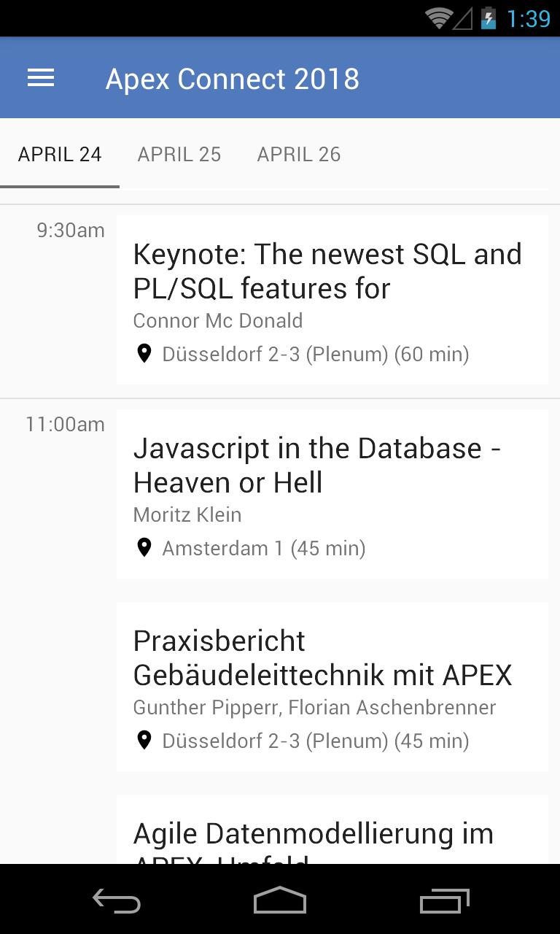
Task: Tap the Apex Connect 2018 title
Action: pyautogui.click(x=233, y=79)
